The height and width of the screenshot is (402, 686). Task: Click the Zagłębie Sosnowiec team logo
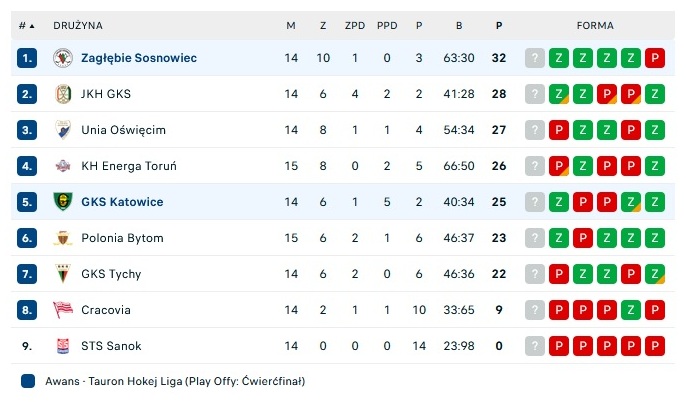(63, 58)
